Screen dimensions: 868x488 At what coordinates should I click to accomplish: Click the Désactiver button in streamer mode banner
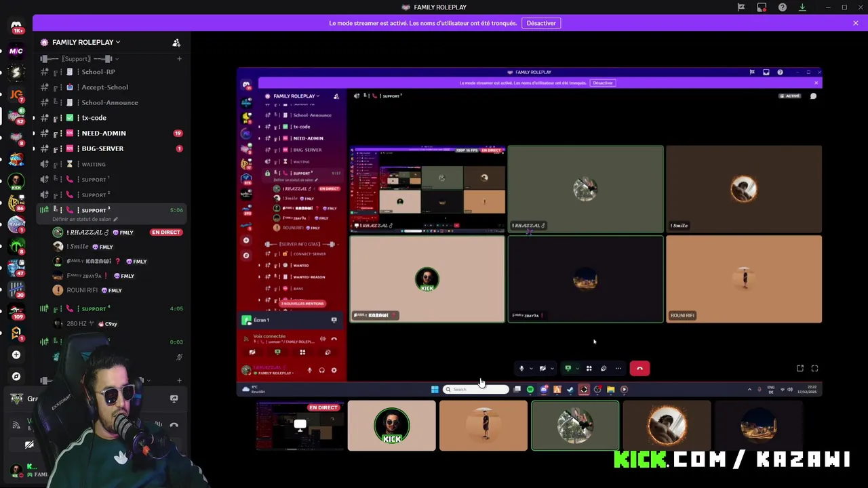point(541,23)
